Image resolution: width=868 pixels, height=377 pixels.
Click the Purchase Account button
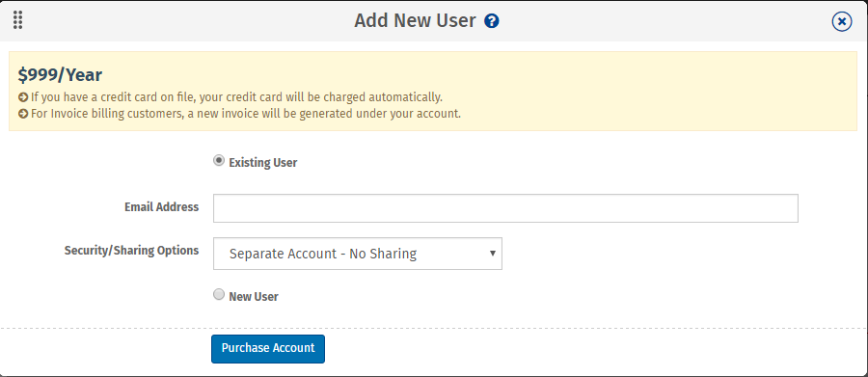[268, 349]
